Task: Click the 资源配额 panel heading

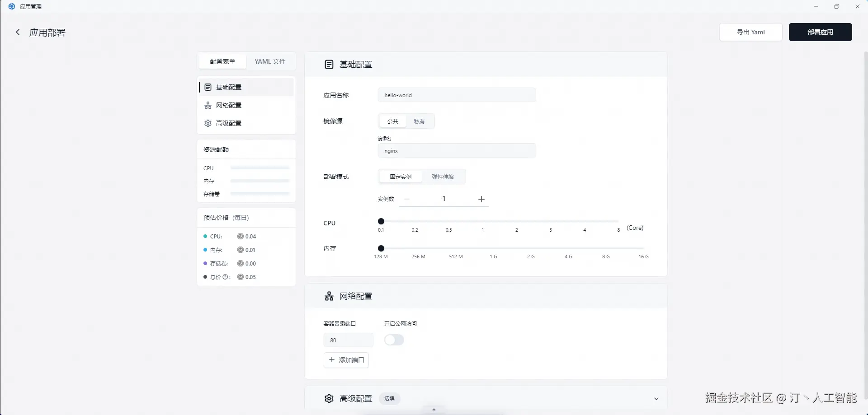Action: point(216,149)
